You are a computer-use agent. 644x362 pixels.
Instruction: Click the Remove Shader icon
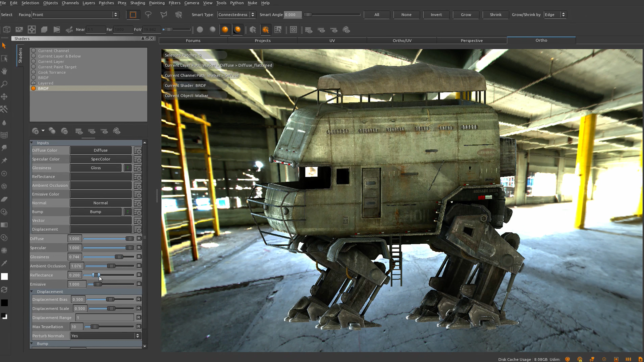[64, 131]
